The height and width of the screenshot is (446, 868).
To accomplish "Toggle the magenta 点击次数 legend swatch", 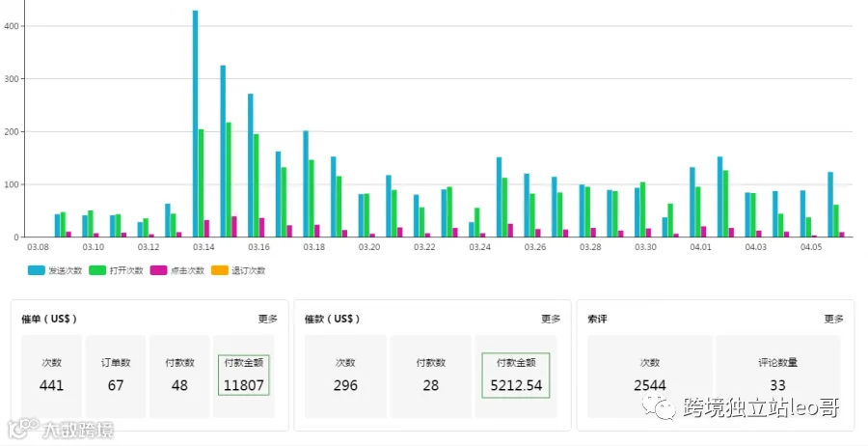I will point(158,270).
